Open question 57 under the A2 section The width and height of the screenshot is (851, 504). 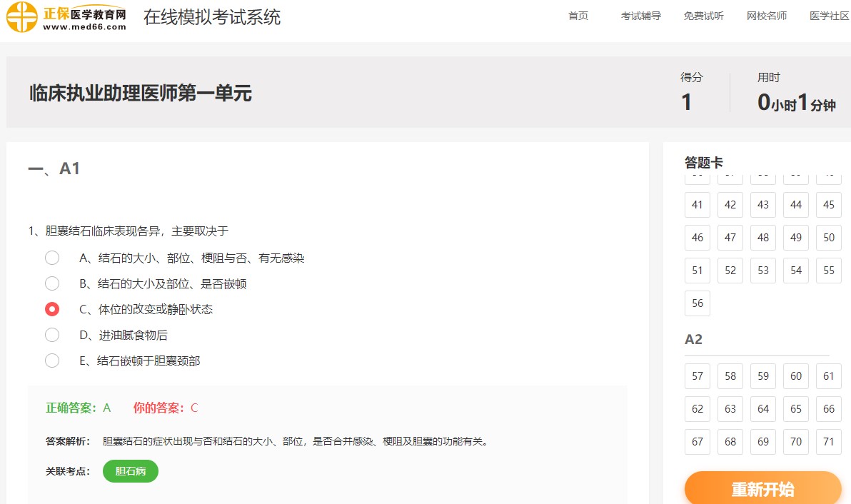(x=697, y=376)
